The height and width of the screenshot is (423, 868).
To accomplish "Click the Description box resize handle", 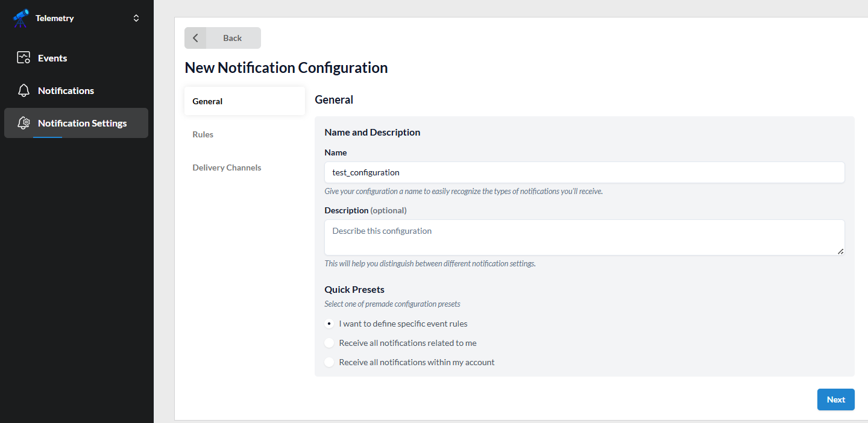I will tap(840, 251).
